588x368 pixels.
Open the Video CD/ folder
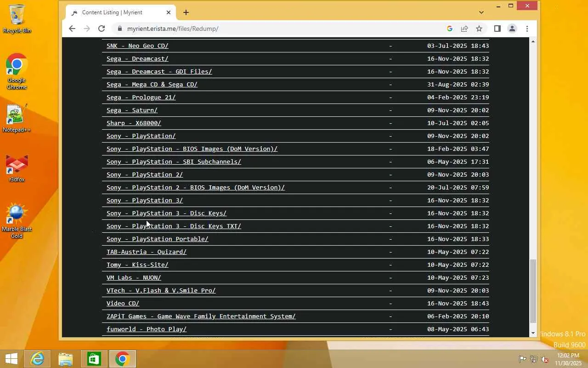(123, 304)
